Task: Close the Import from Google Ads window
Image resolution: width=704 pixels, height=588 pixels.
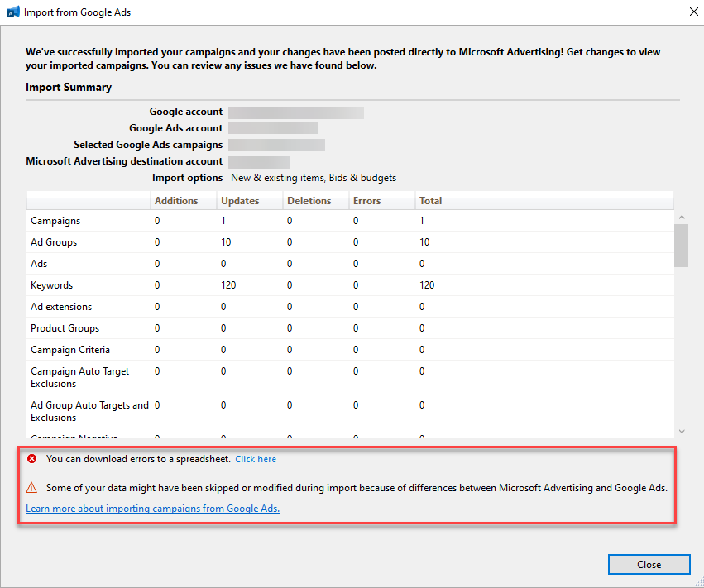Action: pos(692,12)
